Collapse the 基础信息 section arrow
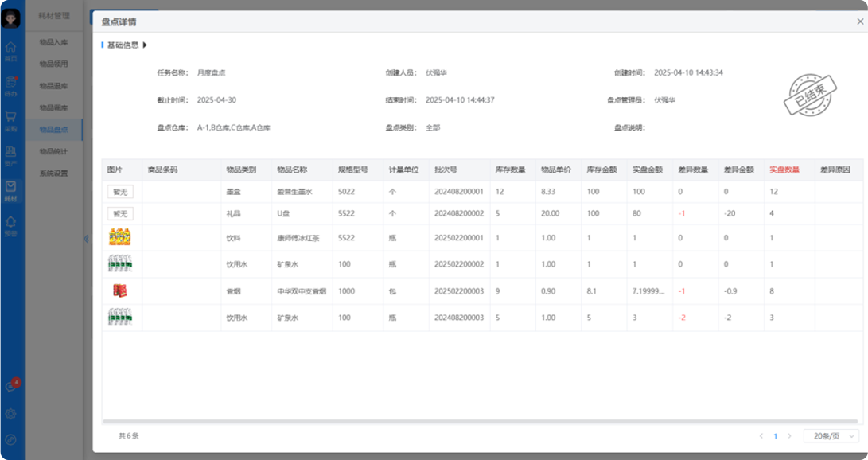 [x=145, y=45]
